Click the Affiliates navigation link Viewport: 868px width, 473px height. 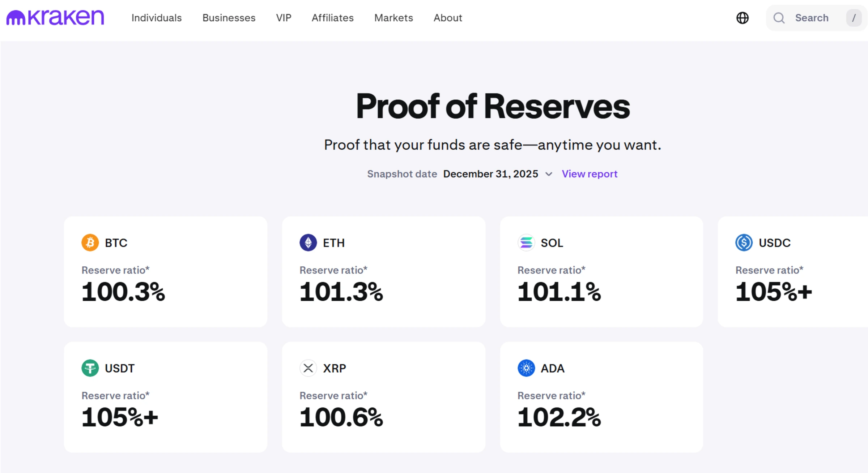(332, 18)
